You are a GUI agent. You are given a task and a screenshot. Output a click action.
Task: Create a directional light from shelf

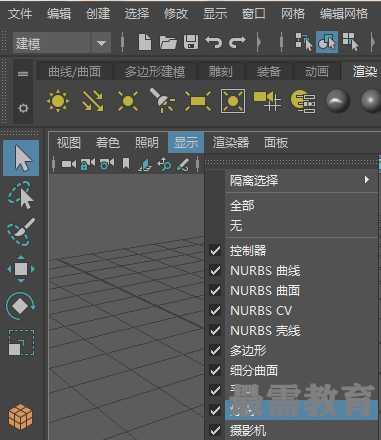coord(93,100)
